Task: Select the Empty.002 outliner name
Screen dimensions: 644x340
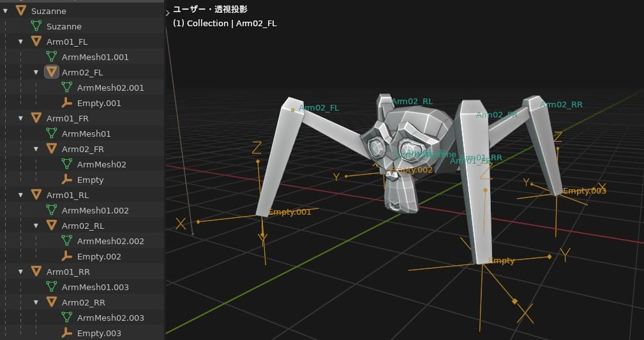Action: pyautogui.click(x=99, y=256)
